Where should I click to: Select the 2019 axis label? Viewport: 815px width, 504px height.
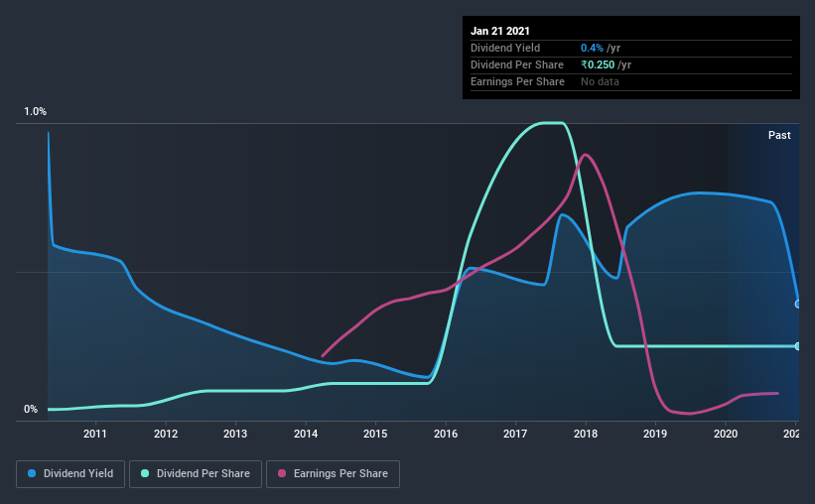coord(655,434)
